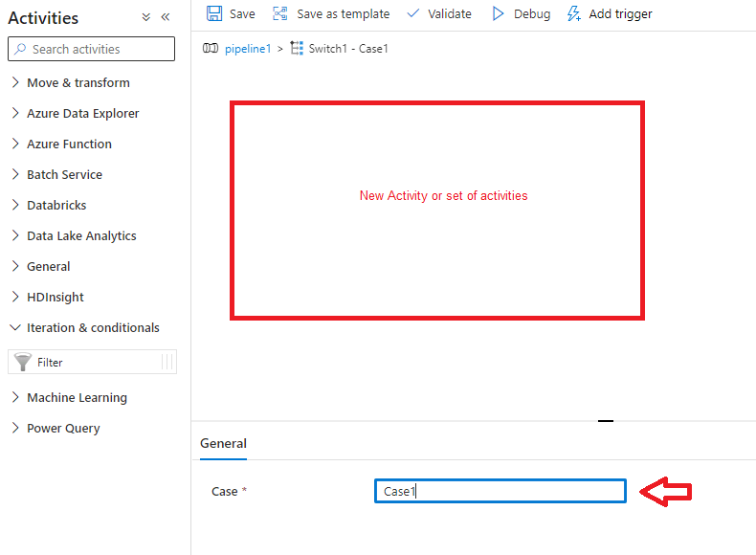Click the Add trigger lightning icon

(574, 13)
